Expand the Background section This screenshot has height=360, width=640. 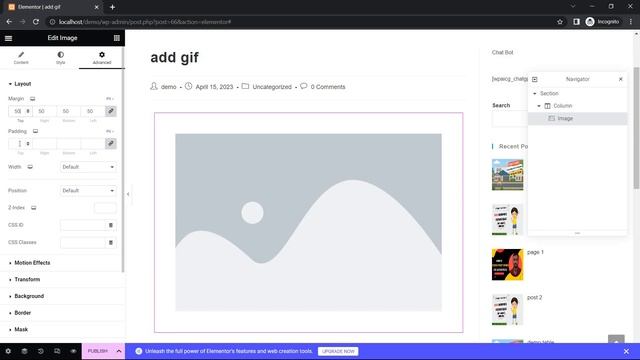(x=61, y=296)
